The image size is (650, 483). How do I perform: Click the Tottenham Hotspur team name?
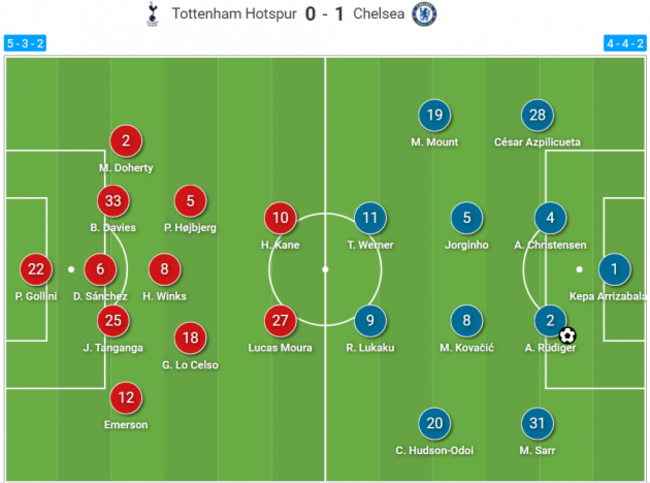pos(233,15)
